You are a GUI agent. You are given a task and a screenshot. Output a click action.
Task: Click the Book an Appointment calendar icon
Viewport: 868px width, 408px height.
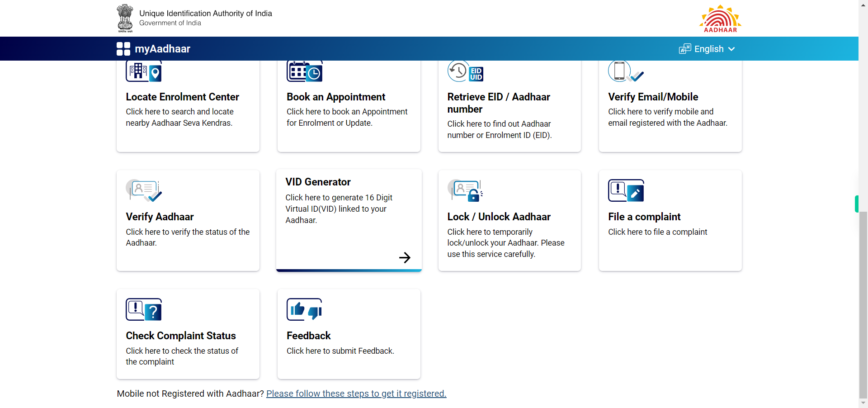tap(305, 71)
